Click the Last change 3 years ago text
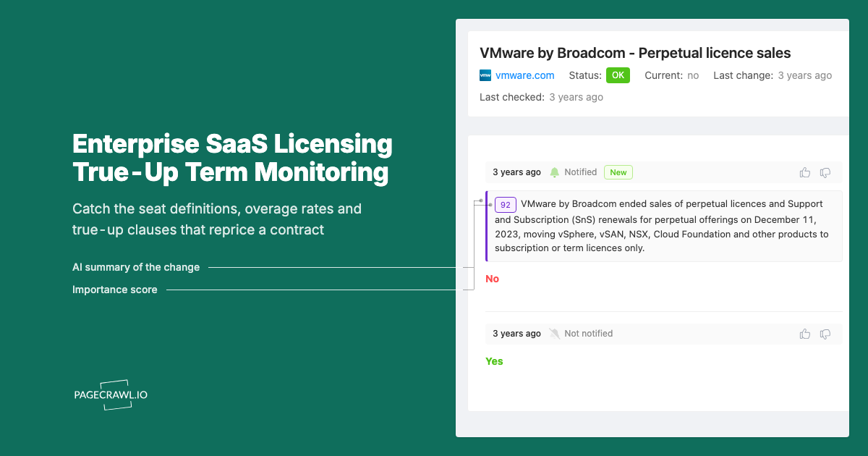868x456 pixels. click(x=773, y=75)
